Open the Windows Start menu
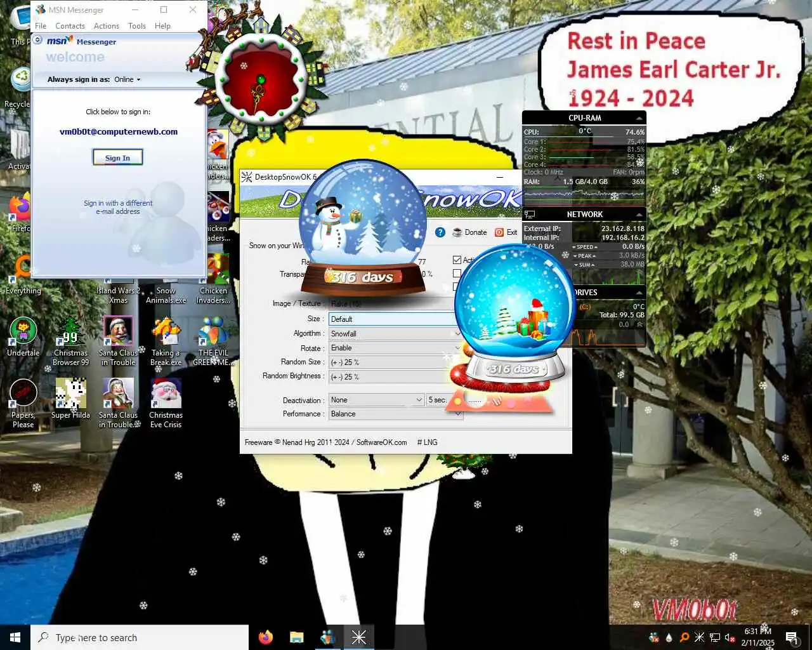 tap(15, 637)
